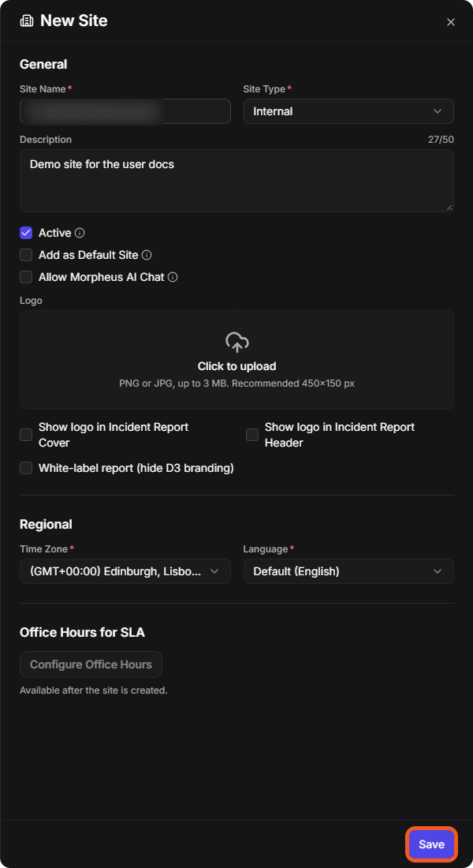473x868 pixels.
Task: Click the Allow Morpheus AI Chat info icon
Action: coord(173,277)
